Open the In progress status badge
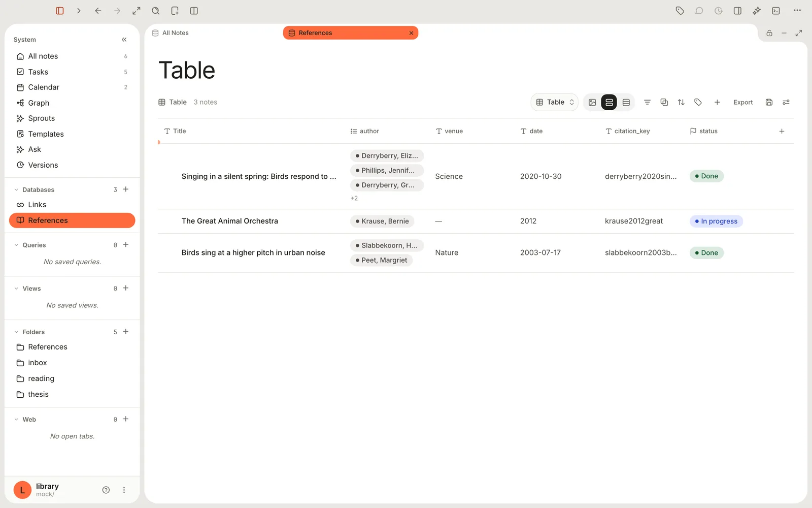 coord(716,221)
